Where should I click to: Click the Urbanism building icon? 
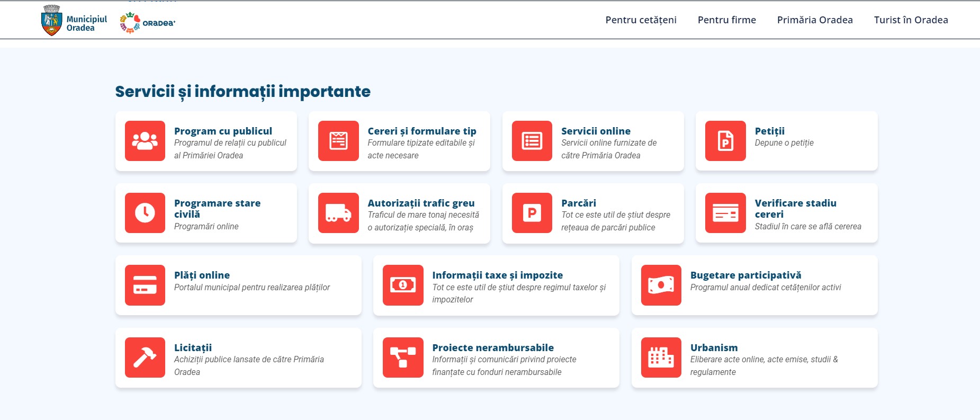tap(661, 358)
